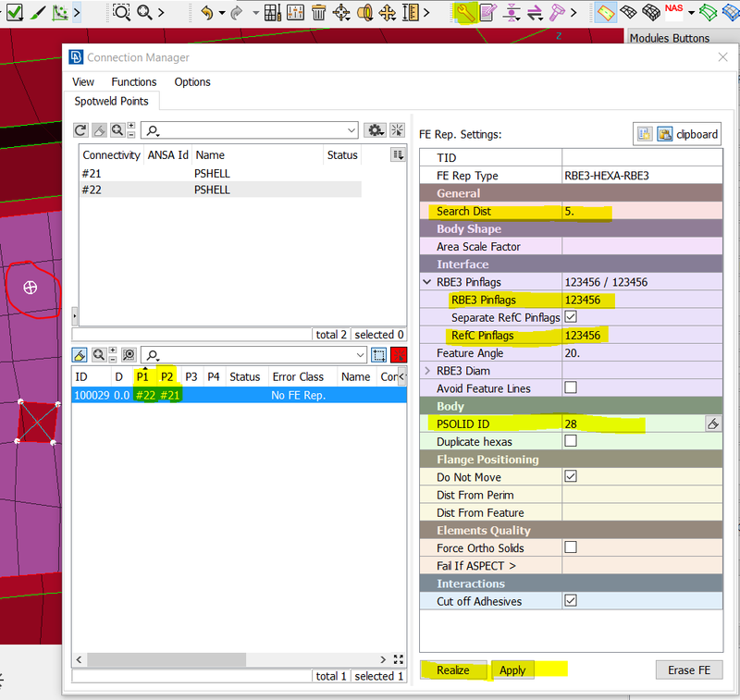Click the clipboard icon near FE Rep Settings
This screenshot has width=740, height=700.
(664, 134)
